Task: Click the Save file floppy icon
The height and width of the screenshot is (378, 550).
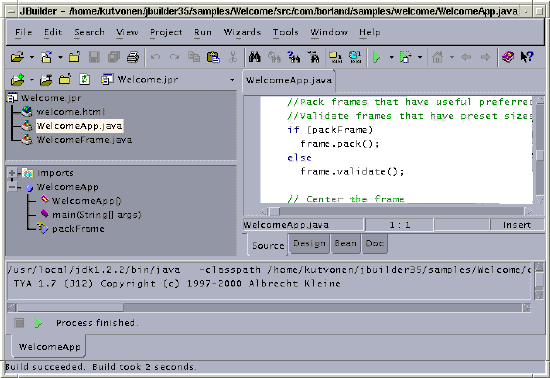Action: click(x=94, y=57)
